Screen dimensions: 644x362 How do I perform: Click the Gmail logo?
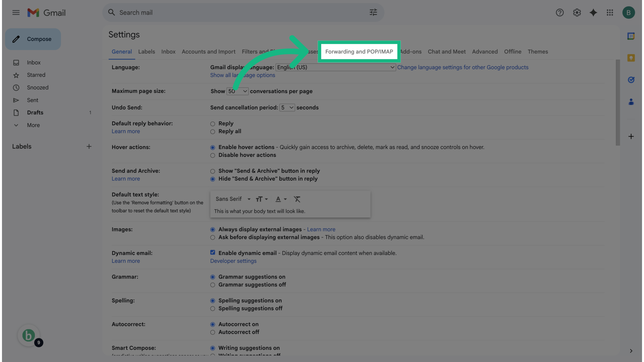coord(46,13)
